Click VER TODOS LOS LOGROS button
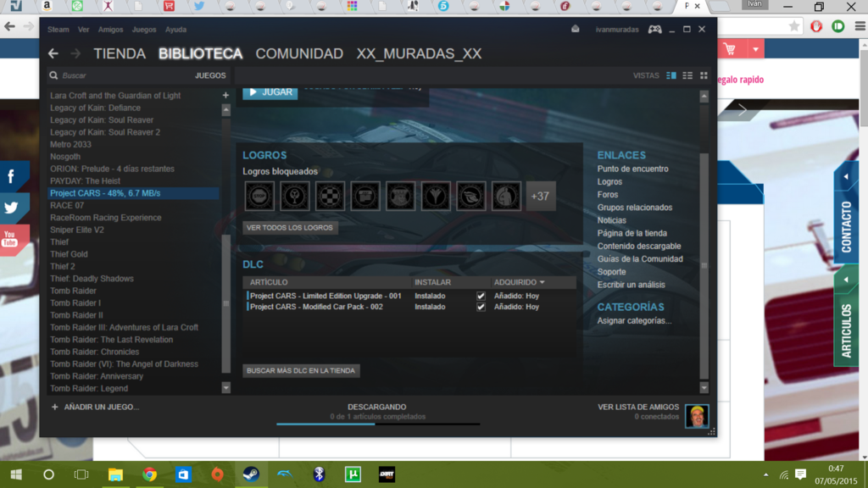The width and height of the screenshot is (868, 488). [290, 228]
